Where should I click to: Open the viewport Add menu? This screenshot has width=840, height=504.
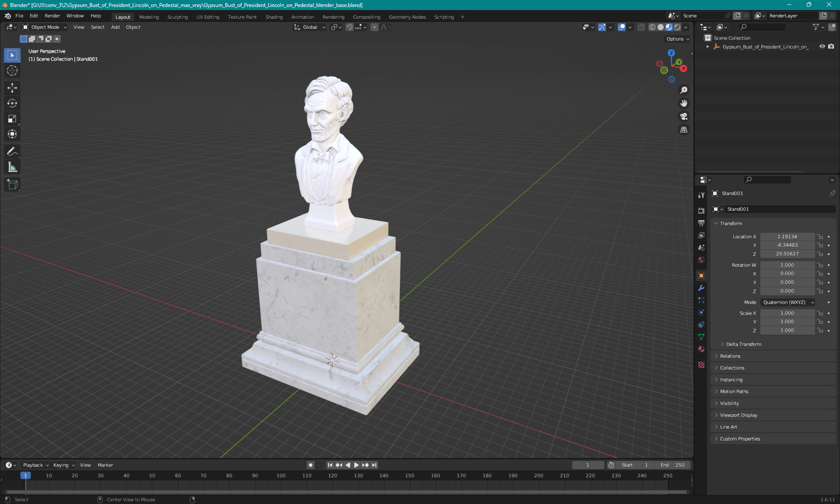click(x=115, y=27)
